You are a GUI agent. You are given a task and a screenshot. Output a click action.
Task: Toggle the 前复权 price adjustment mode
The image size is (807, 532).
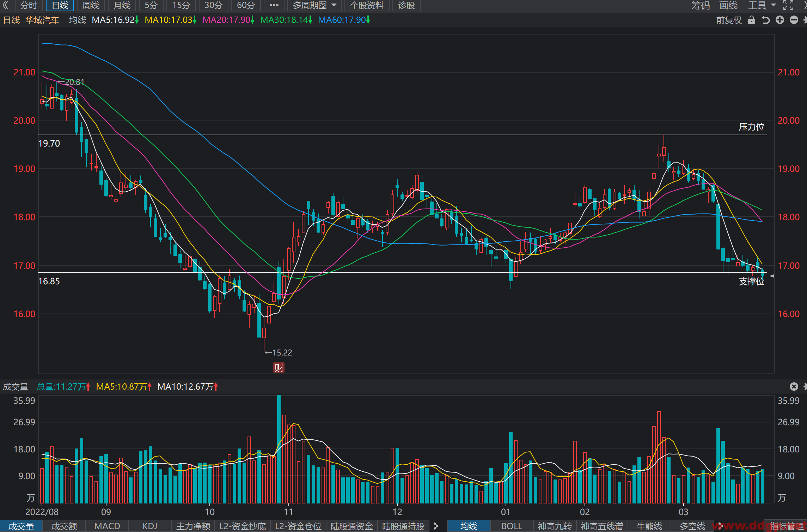tap(729, 20)
